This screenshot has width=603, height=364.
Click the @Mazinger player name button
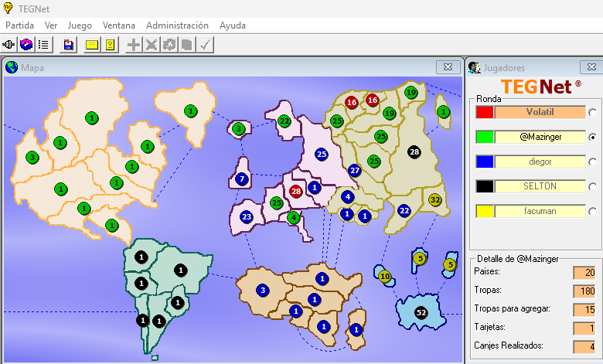[540, 137]
